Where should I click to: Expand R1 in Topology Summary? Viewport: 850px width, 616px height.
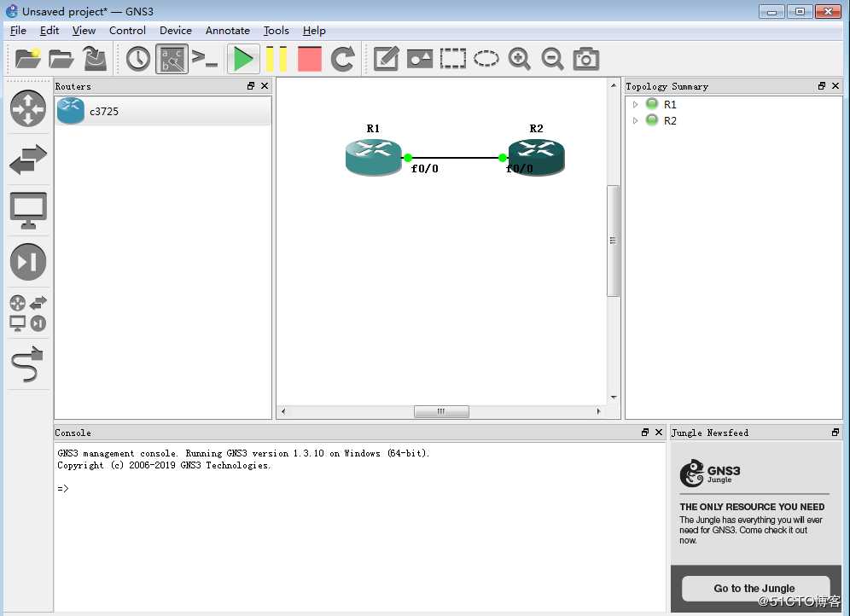pos(635,104)
